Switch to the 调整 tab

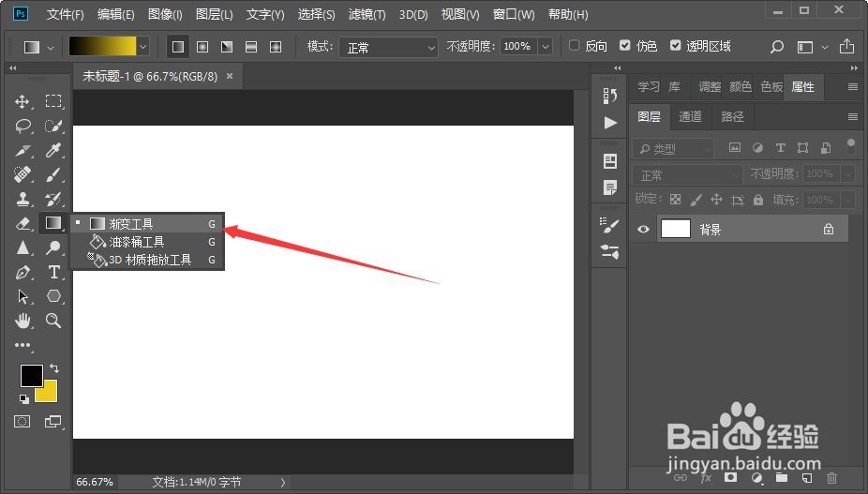click(710, 87)
